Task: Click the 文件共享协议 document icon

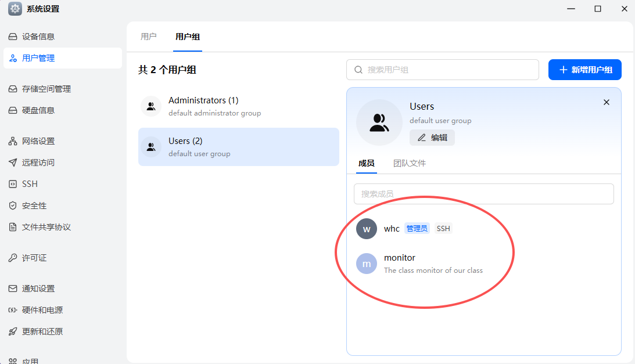Action: (13, 227)
